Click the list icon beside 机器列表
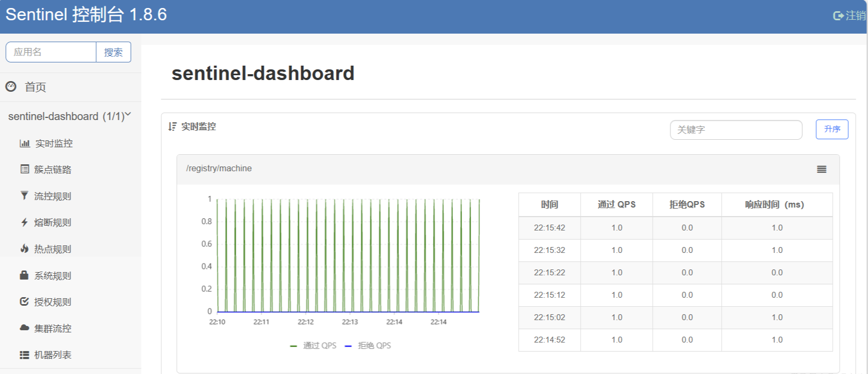 pyautogui.click(x=25, y=355)
